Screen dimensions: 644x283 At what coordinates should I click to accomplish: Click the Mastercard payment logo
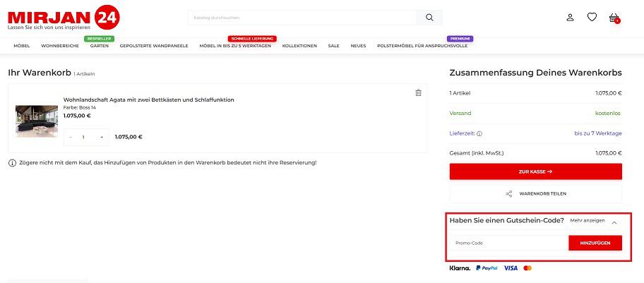pos(527,268)
